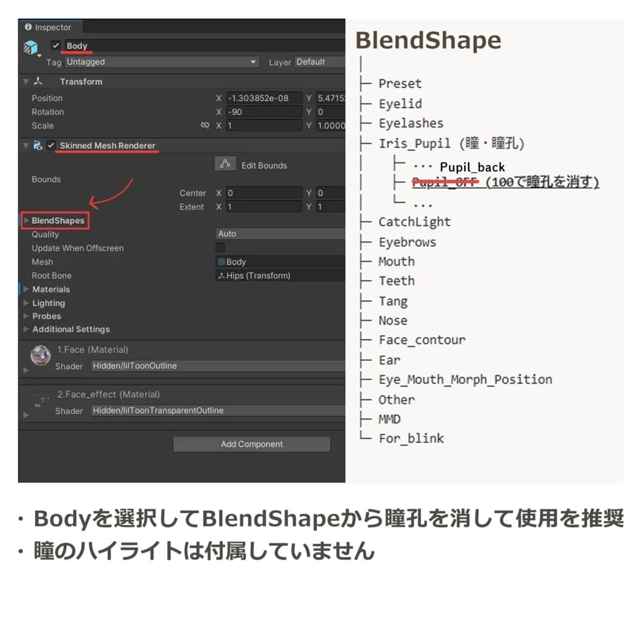Viewport: 644px width, 644px height.
Task: Expand the Materials foldout
Action: 26,289
